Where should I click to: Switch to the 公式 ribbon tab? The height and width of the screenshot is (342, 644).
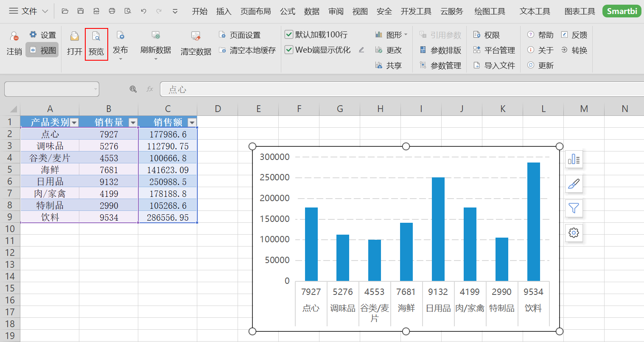click(287, 11)
